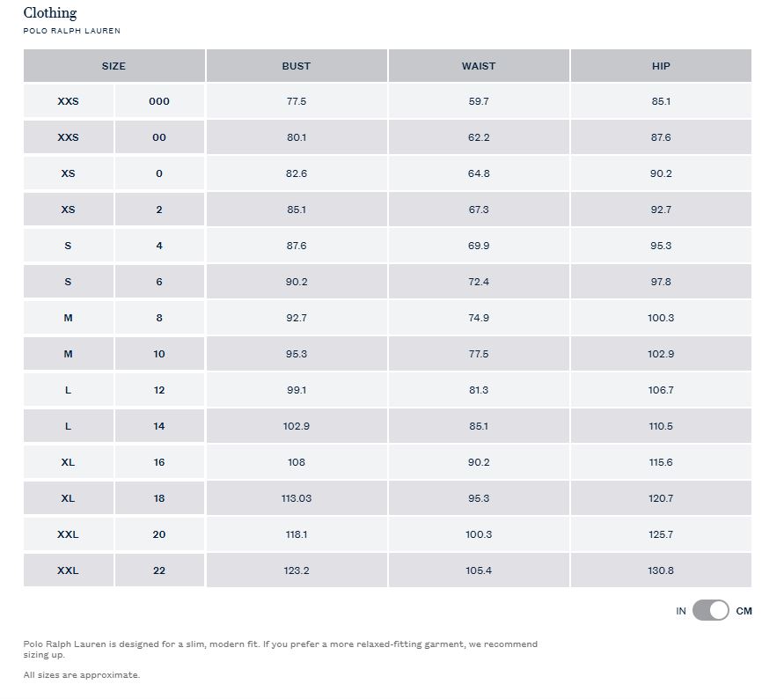784x699 pixels.
Task: Select the CM unit label
Action: click(744, 611)
